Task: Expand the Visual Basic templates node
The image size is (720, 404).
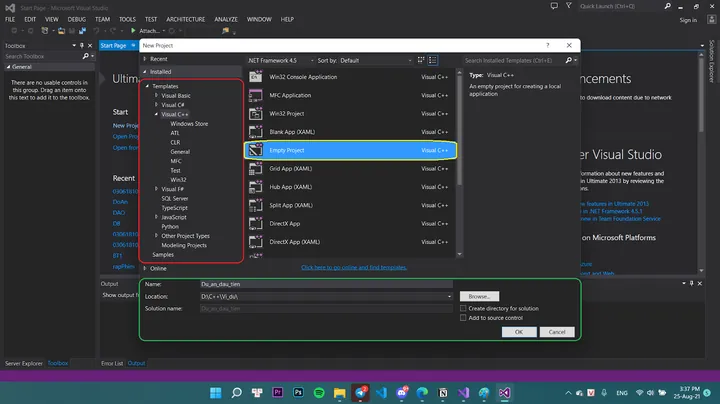Action: [156, 95]
